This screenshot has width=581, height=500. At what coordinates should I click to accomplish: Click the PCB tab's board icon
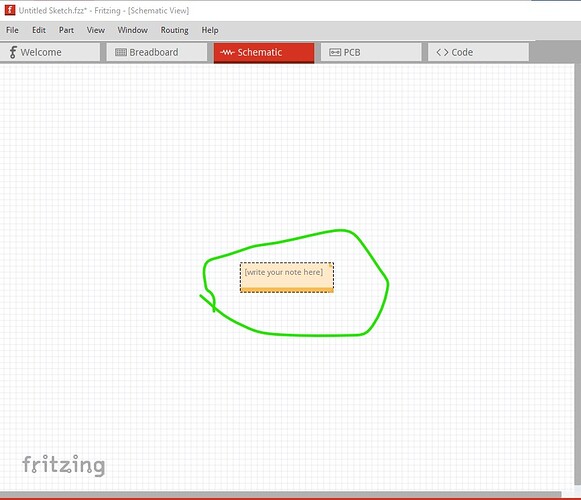click(335, 52)
